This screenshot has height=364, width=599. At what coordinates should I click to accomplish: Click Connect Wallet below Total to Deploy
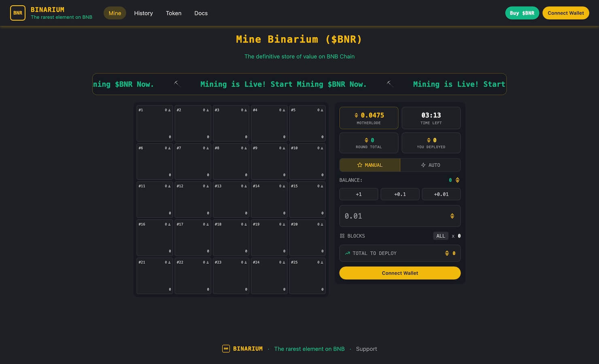point(400,273)
